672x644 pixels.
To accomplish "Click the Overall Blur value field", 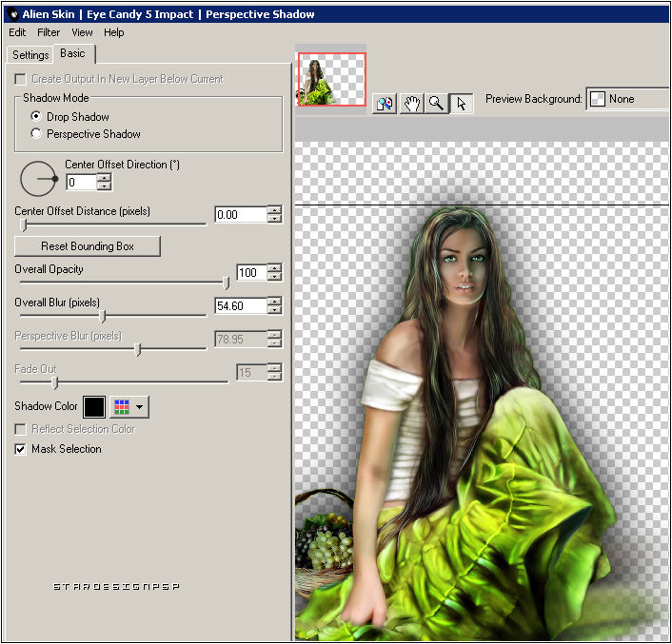I will [x=241, y=306].
